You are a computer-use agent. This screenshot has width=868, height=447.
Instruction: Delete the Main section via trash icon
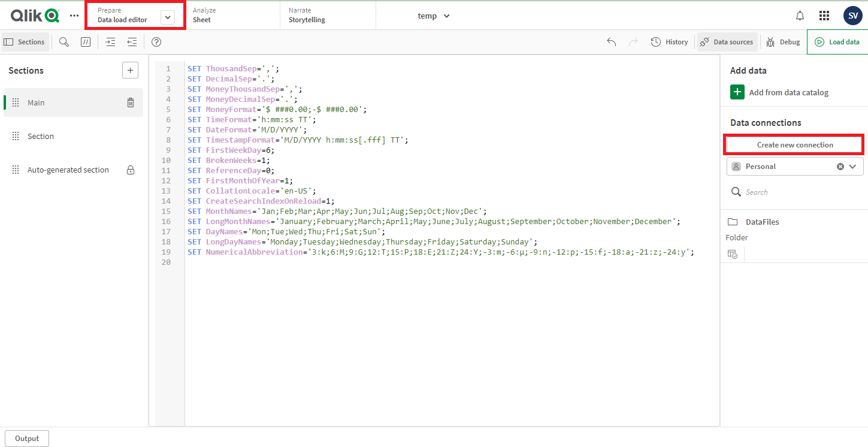tap(131, 102)
